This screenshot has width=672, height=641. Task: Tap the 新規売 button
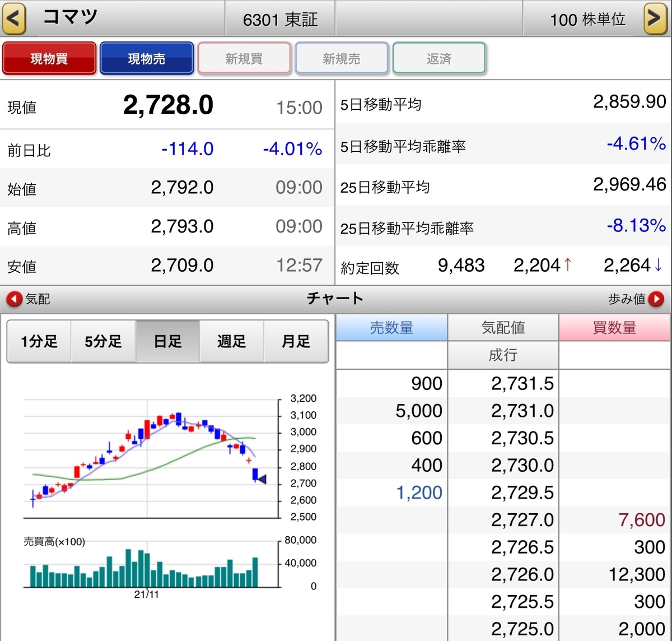[342, 58]
